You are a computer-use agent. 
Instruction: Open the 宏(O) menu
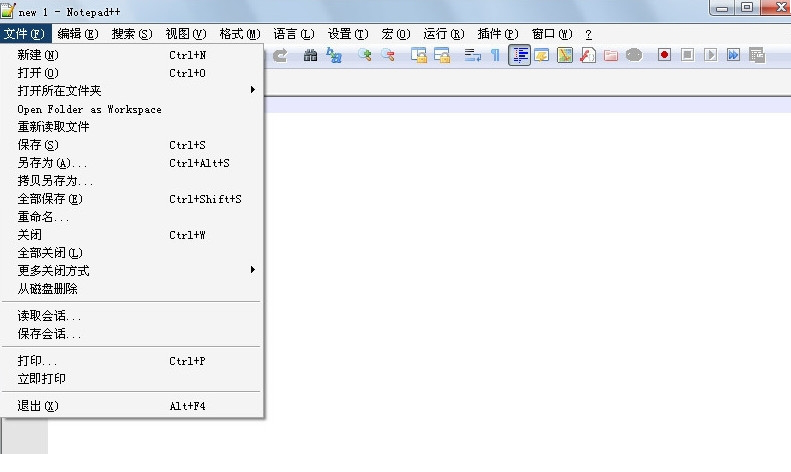(x=396, y=34)
